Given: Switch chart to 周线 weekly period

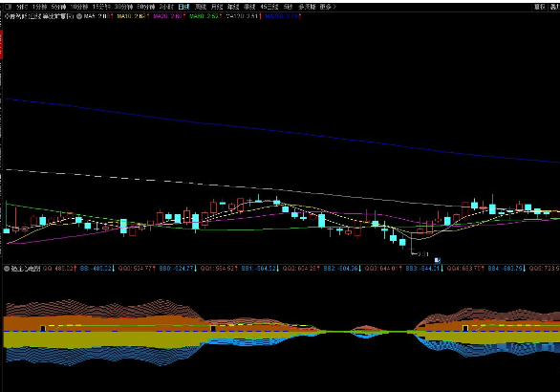Looking at the screenshot, I should click(x=201, y=7).
